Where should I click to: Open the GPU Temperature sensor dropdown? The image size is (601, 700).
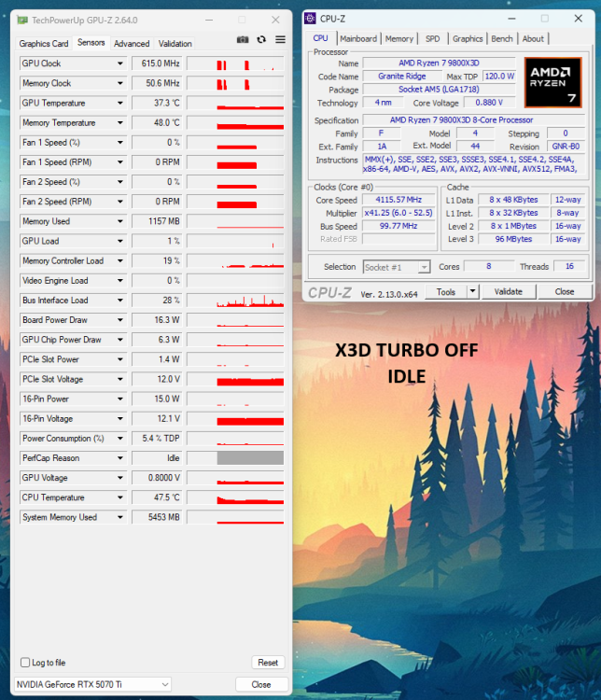coord(120,103)
